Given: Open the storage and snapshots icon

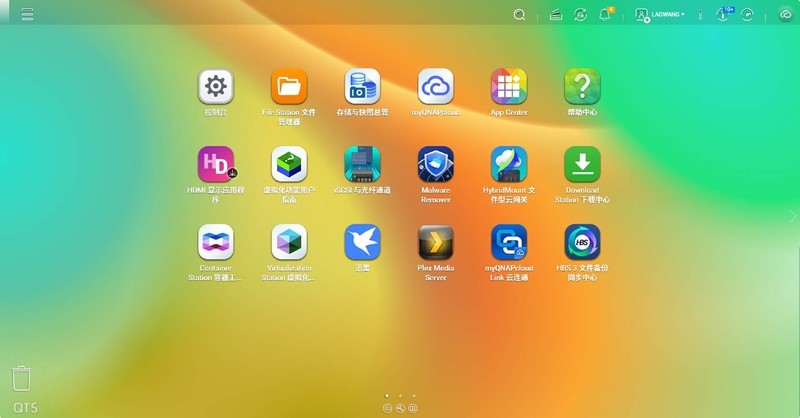Looking at the screenshot, I should 362,86.
